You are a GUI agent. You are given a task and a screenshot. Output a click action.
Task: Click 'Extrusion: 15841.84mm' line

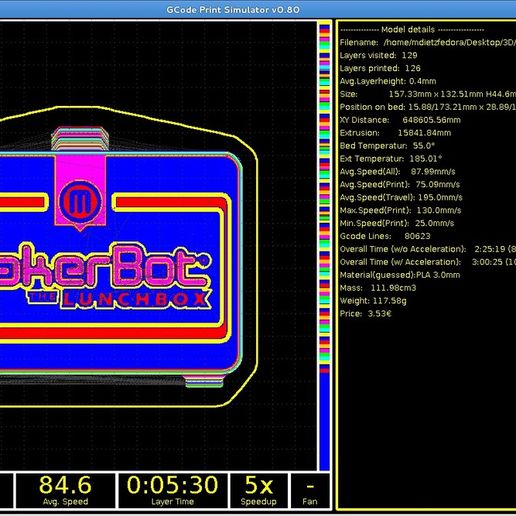[395, 133]
